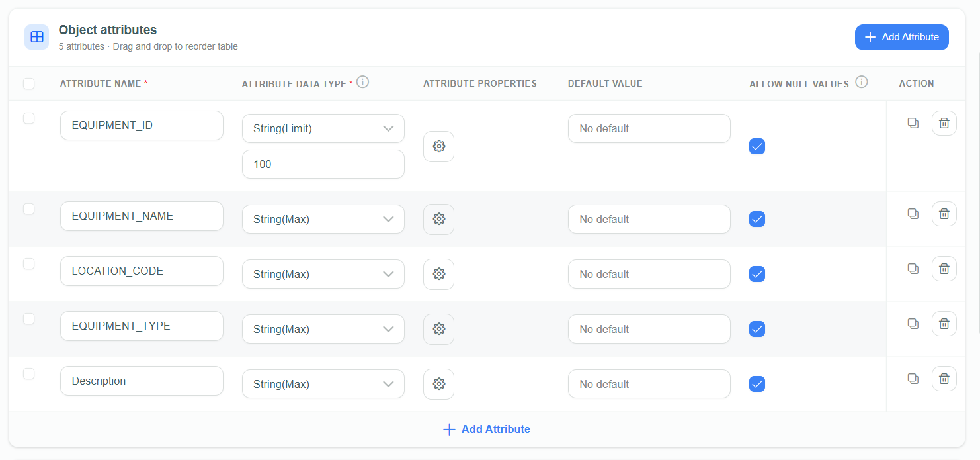Focus default value field for EQUIPMENT_ID

649,128
